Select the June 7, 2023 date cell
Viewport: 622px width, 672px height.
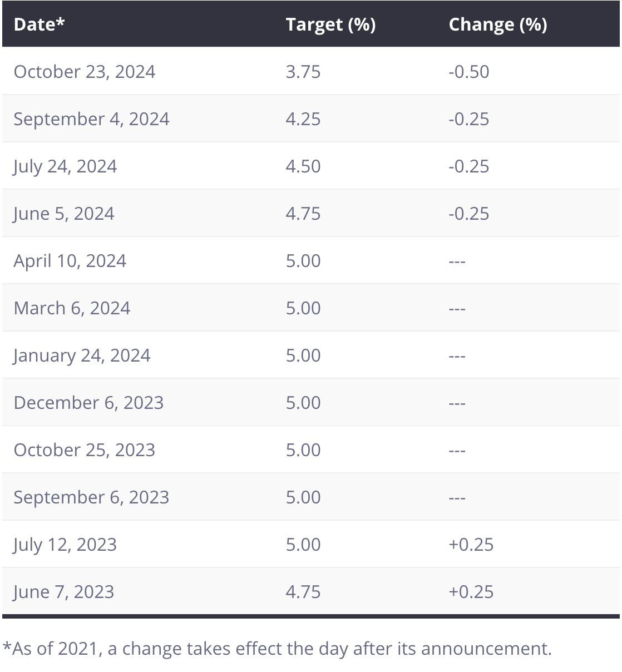tap(64, 592)
